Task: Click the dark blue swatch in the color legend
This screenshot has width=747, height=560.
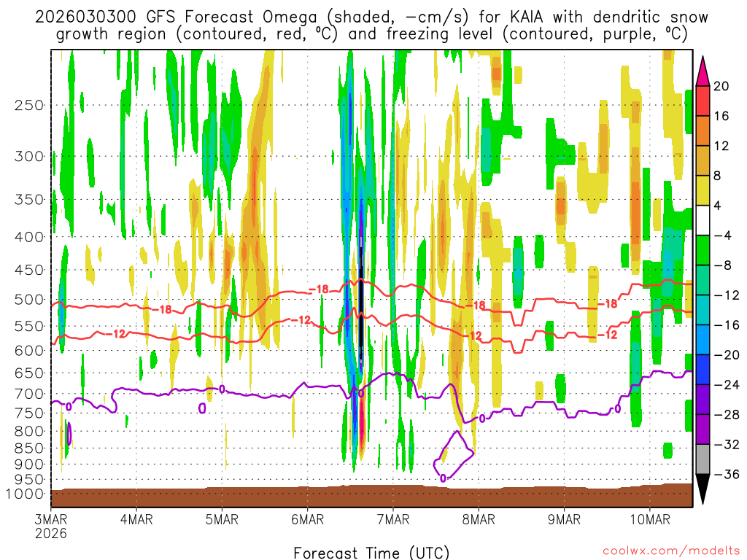Action: 703,370
